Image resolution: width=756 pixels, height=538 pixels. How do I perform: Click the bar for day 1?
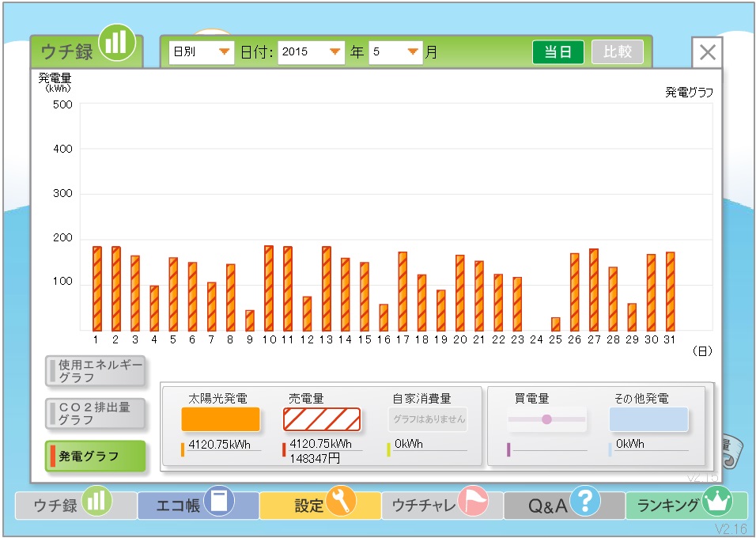[97, 289]
